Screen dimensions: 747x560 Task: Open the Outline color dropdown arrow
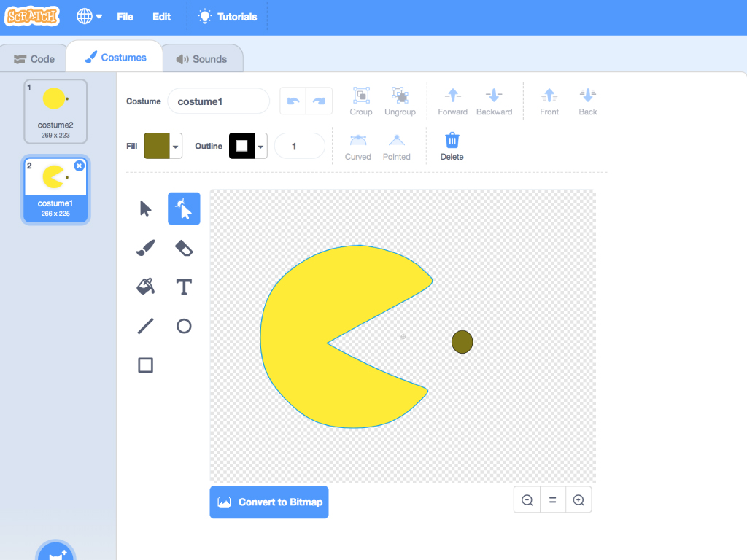point(260,146)
